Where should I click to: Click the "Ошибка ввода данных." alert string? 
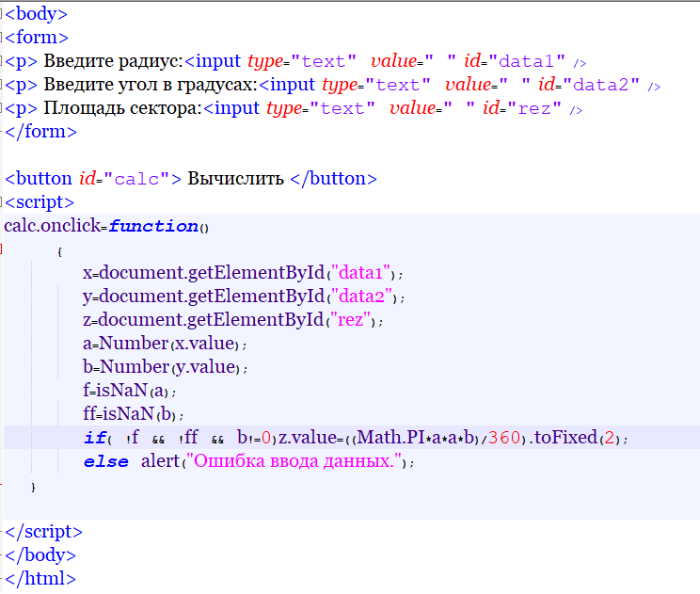point(293,462)
